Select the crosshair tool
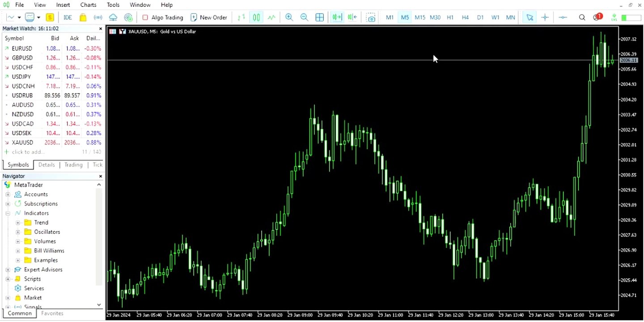Image resolution: width=644 pixels, height=322 pixels. pos(545,17)
